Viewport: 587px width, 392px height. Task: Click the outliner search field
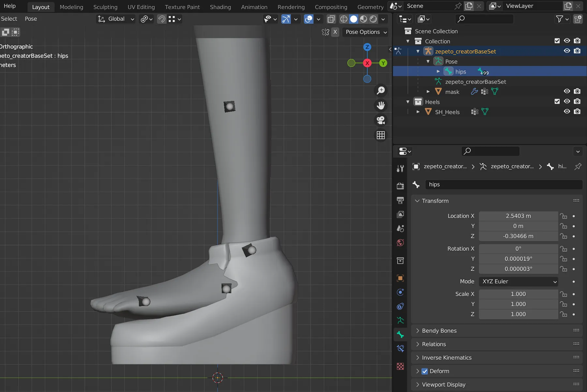[484, 19]
